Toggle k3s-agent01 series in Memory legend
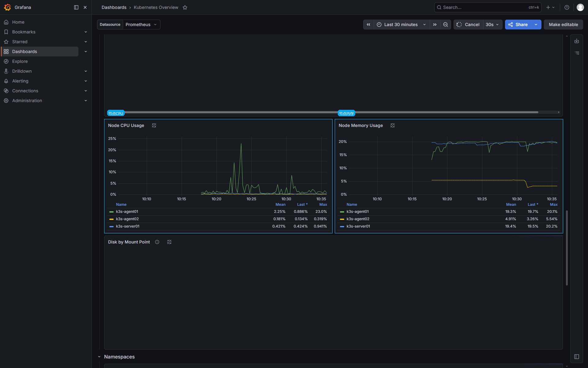 coord(358,212)
